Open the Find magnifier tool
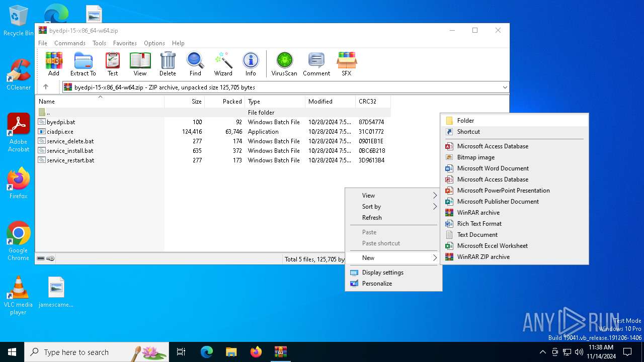Image resolution: width=644 pixels, height=362 pixels. tap(195, 64)
